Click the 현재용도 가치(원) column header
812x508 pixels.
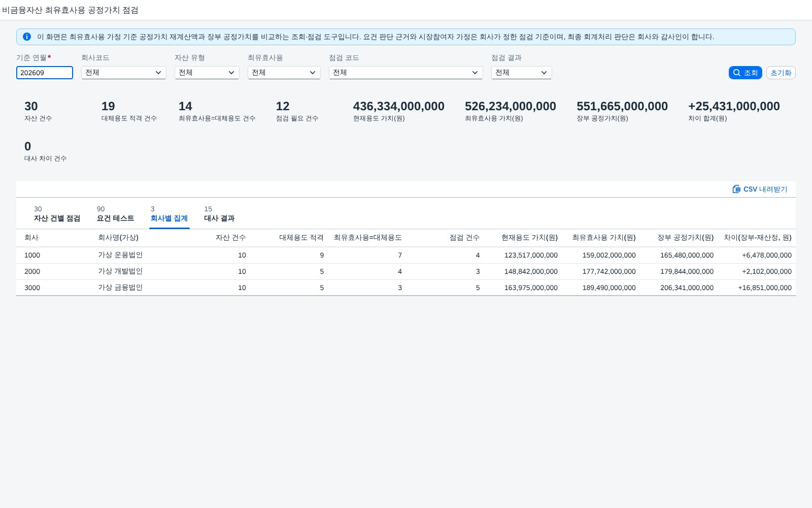pyautogui.click(x=529, y=238)
